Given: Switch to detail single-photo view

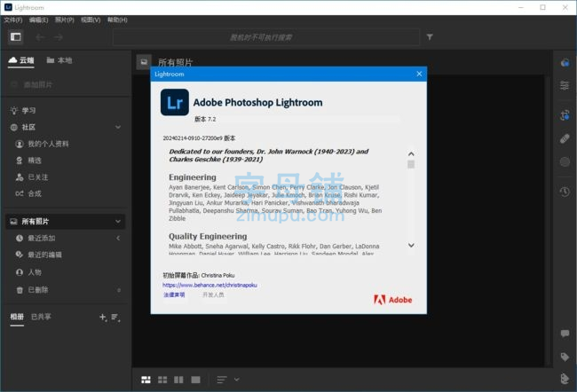Looking at the screenshot, I should pyautogui.click(x=196, y=380).
